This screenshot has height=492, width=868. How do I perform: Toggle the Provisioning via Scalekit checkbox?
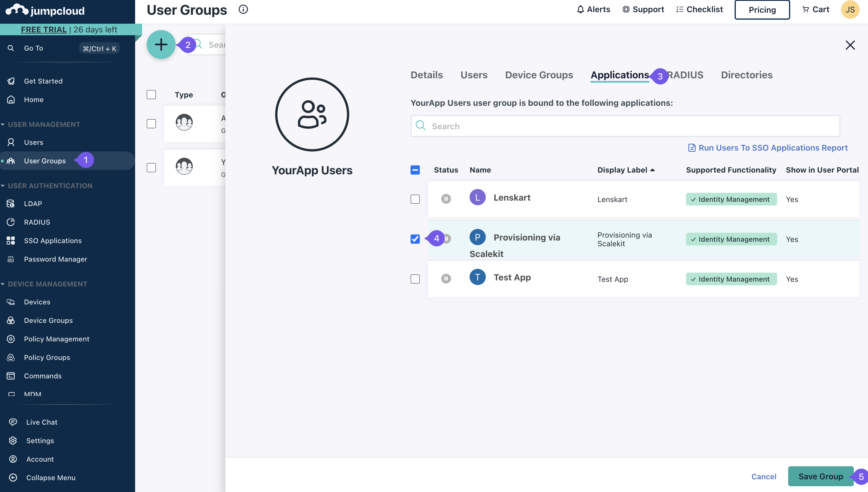[415, 239]
